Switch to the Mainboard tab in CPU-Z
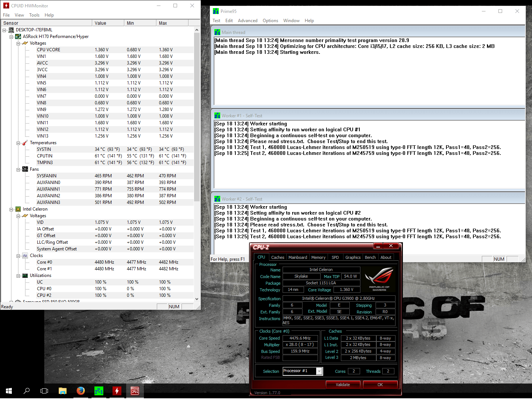532x399 pixels. point(298,257)
